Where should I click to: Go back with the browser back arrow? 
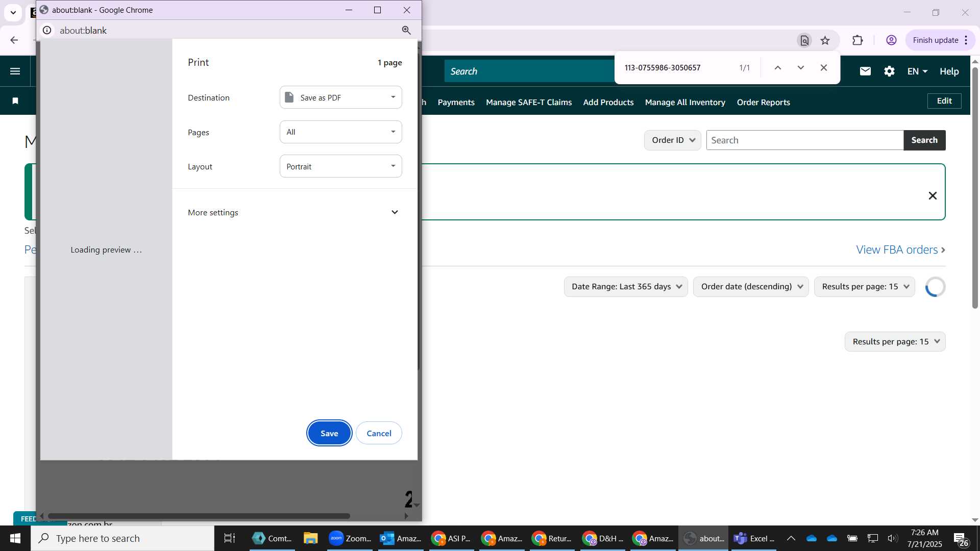tap(14, 40)
